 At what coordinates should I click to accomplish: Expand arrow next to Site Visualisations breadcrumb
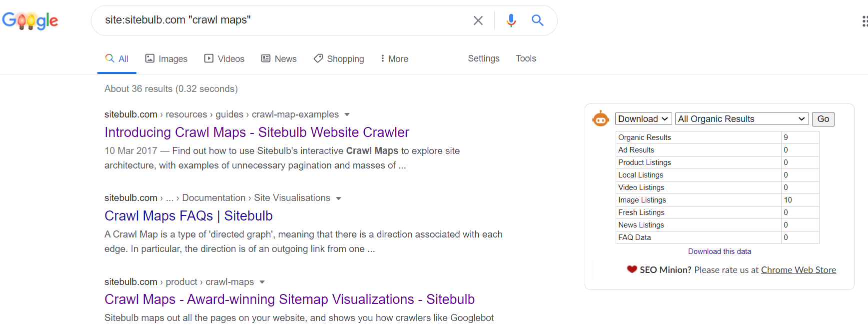click(x=339, y=198)
